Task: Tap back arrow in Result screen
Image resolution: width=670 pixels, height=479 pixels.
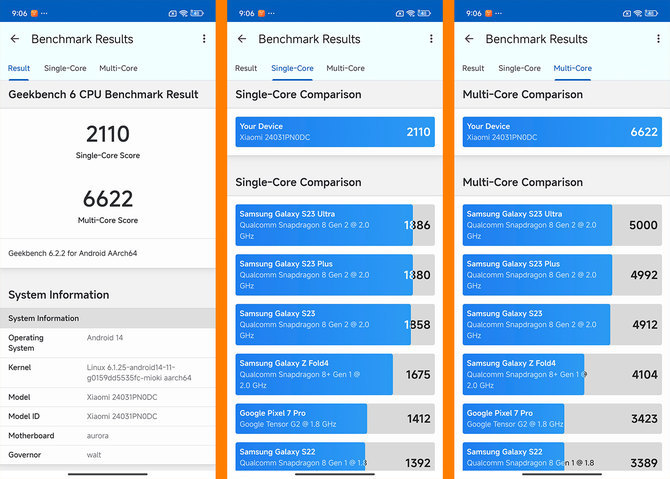Action: (x=15, y=39)
